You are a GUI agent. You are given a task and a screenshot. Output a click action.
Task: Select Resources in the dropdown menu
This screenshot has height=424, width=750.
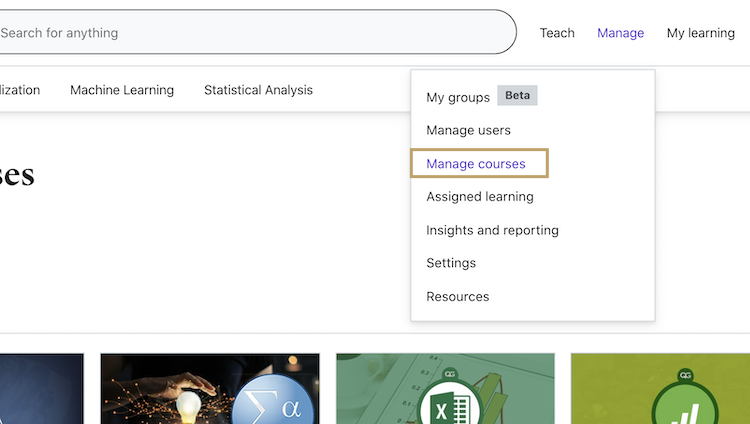pos(457,297)
